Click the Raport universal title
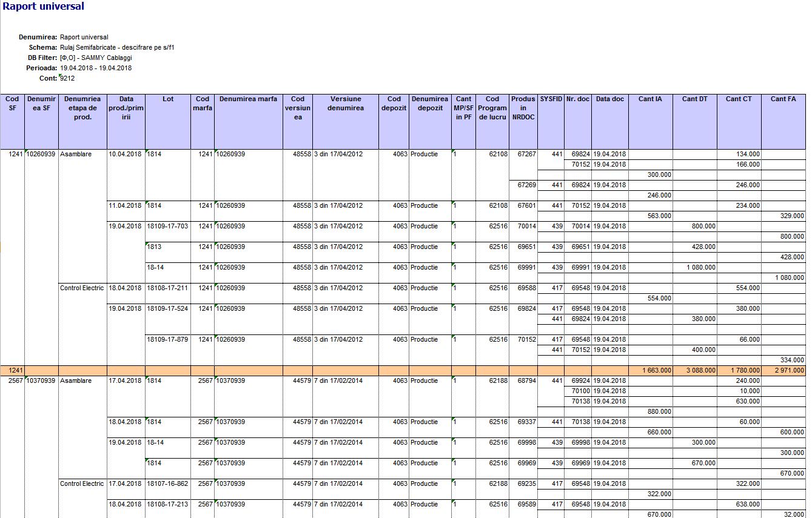 pyautogui.click(x=44, y=7)
